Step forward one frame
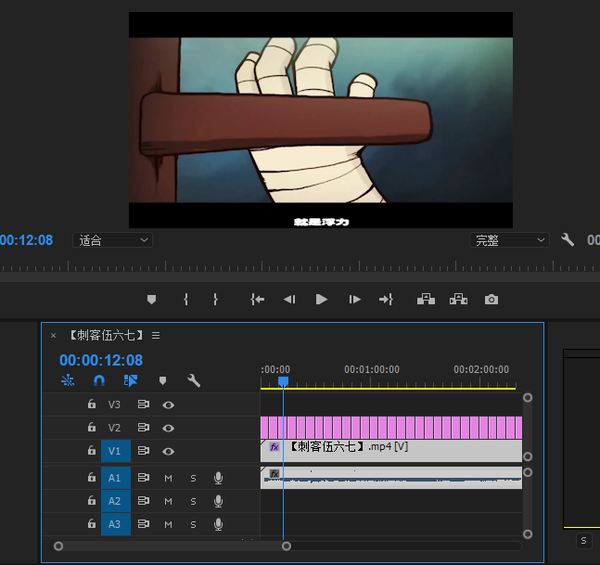600x565 pixels. (355, 299)
